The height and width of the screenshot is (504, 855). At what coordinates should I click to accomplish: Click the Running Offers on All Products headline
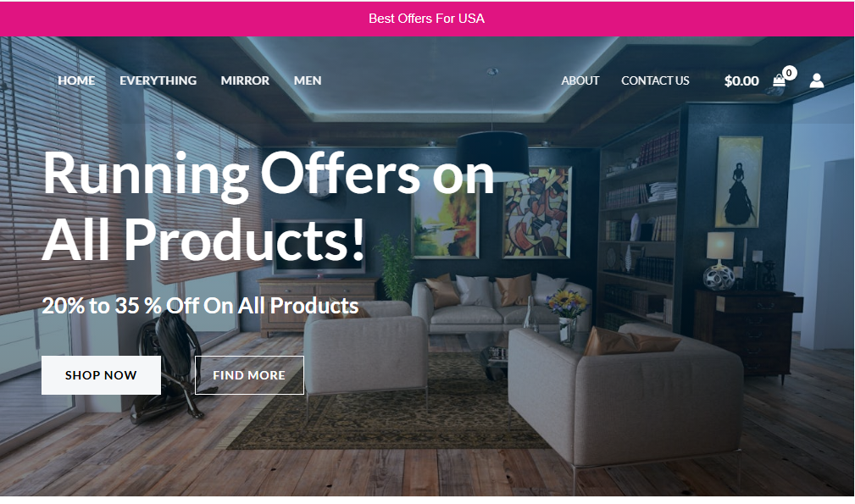coord(268,207)
